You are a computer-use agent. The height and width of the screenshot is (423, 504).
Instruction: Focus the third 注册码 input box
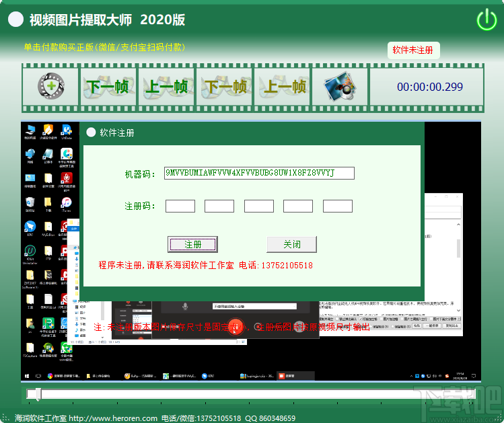coord(259,206)
